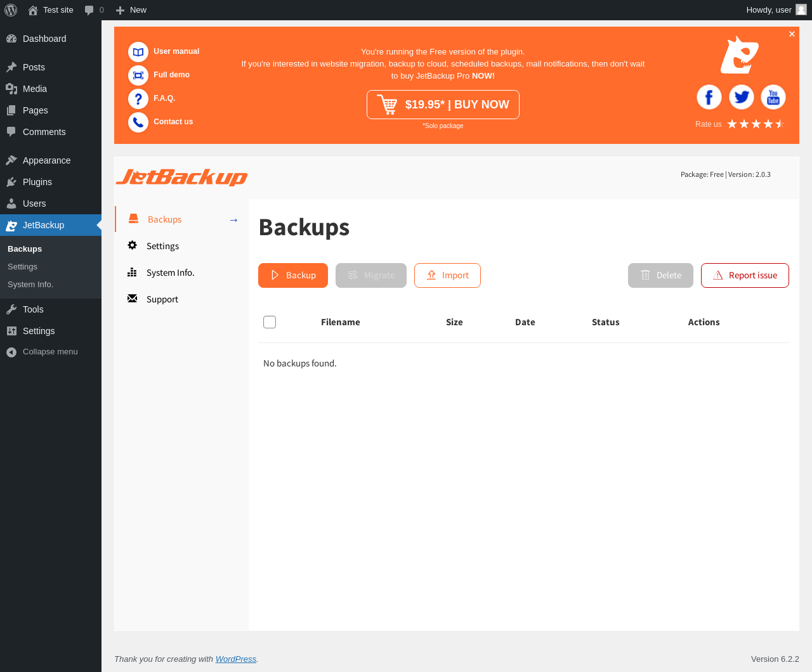
Task: Open Tools menu
Action: tap(51, 309)
